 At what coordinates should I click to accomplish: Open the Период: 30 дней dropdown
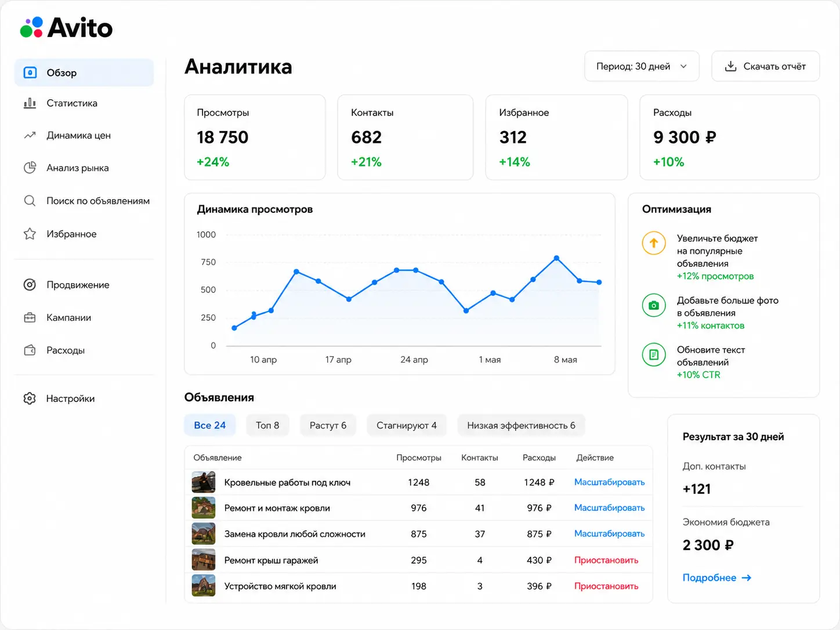pyautogui.click(x=642, y=66)
